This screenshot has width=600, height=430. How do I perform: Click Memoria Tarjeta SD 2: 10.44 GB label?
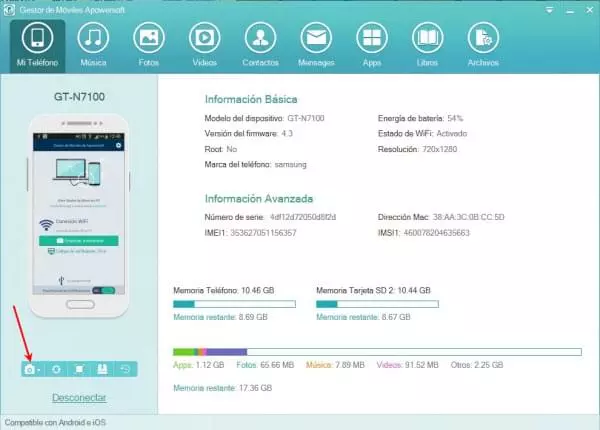373,290
